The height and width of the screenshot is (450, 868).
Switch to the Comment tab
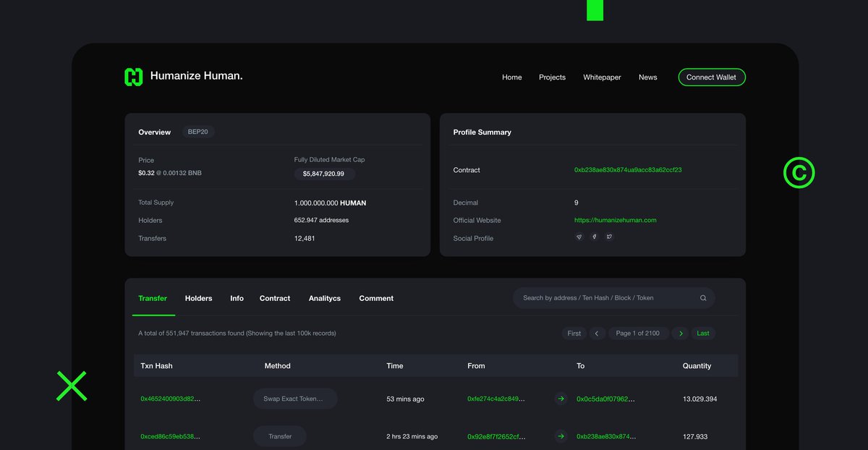(376, 298)
